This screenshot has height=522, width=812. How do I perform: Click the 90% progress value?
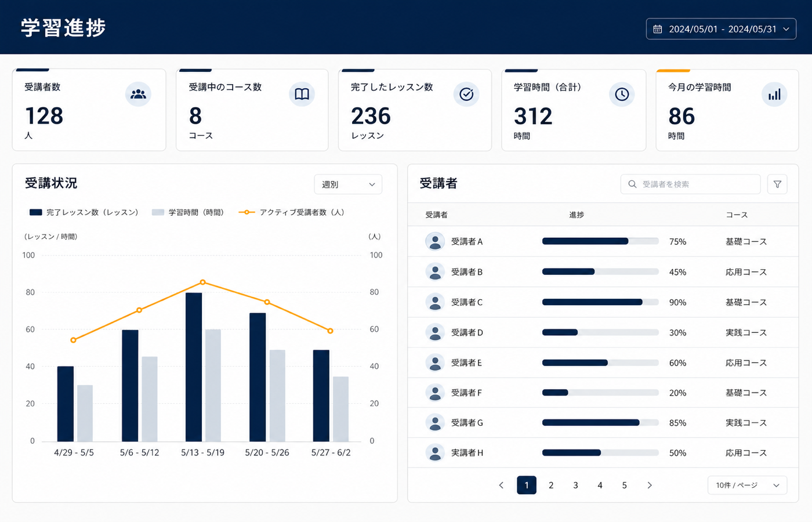pyautogui.click(x=677, y=302)
